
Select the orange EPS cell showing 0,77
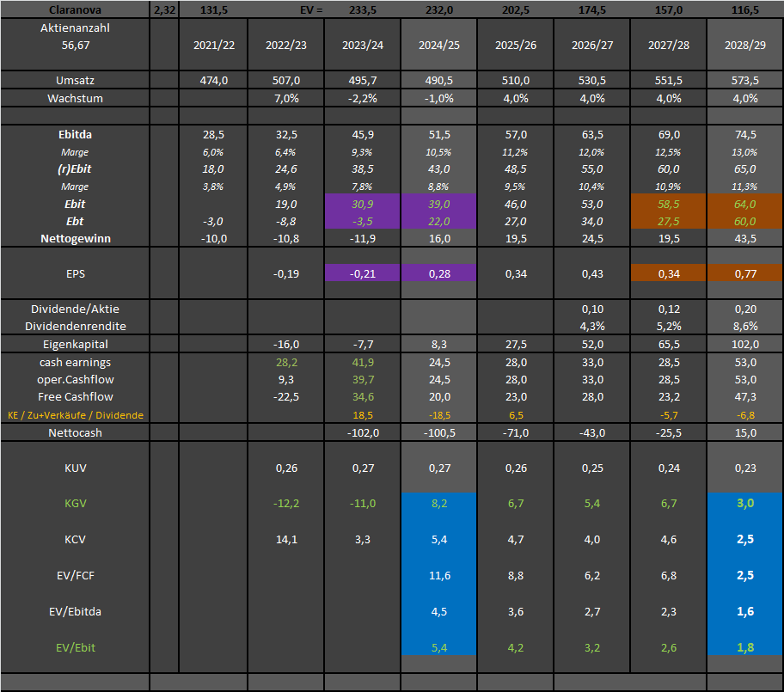744,273
